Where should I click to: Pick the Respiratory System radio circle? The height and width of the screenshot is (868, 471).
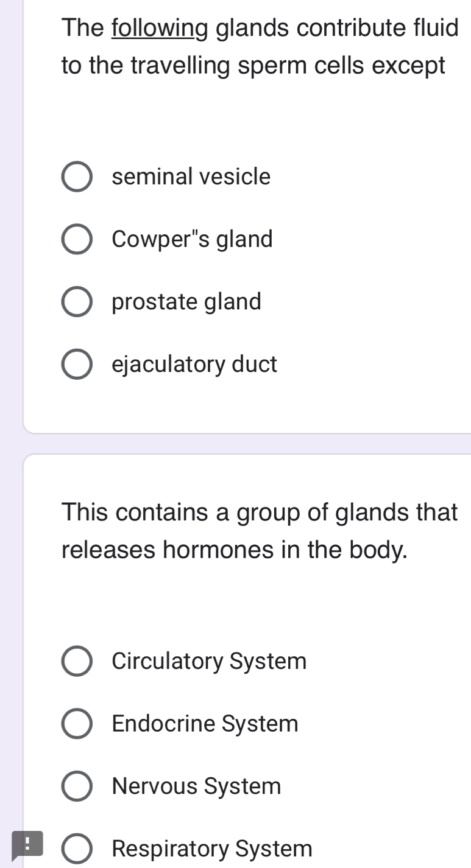77,849
